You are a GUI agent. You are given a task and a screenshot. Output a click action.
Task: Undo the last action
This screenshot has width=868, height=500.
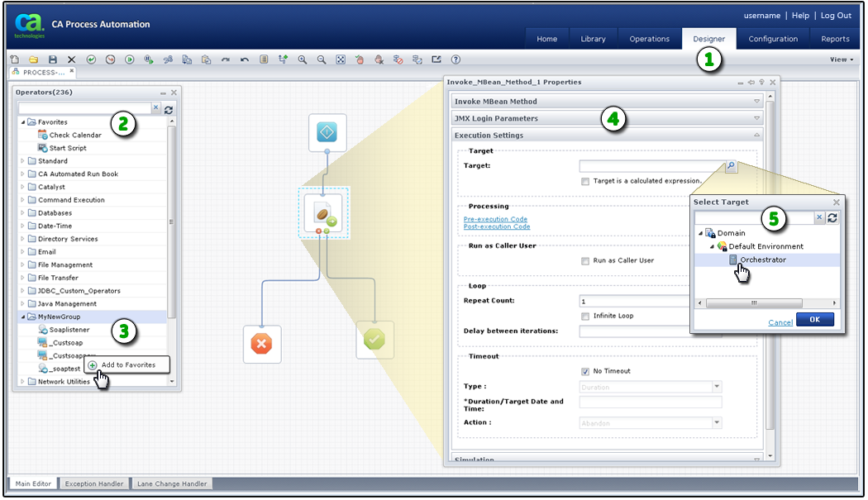[x=245, y=59]
